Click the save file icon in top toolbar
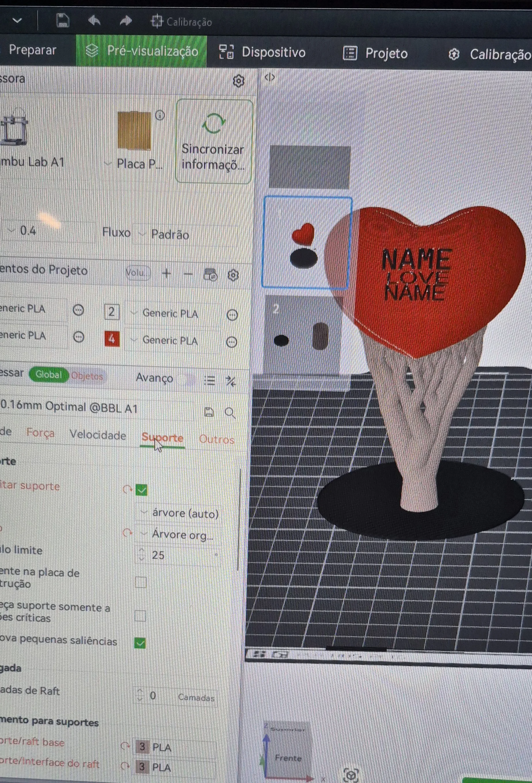The height and width of the screenshot is (783, 532). coord(62,20)
